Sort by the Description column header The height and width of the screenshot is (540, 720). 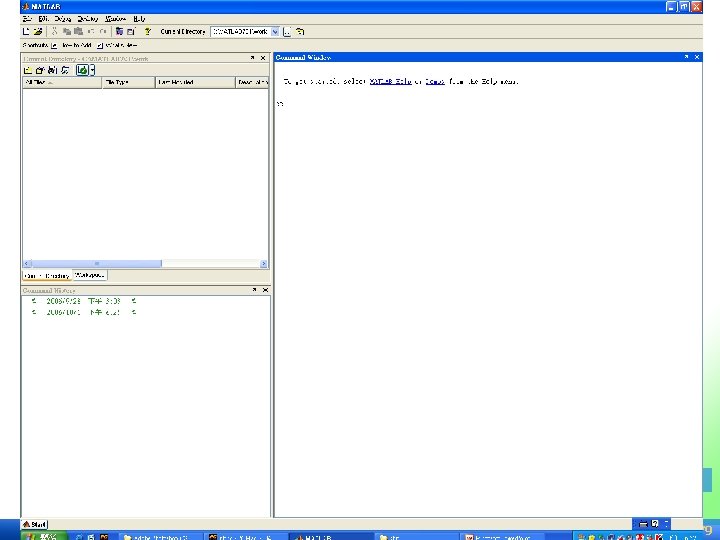pos(252,82)
